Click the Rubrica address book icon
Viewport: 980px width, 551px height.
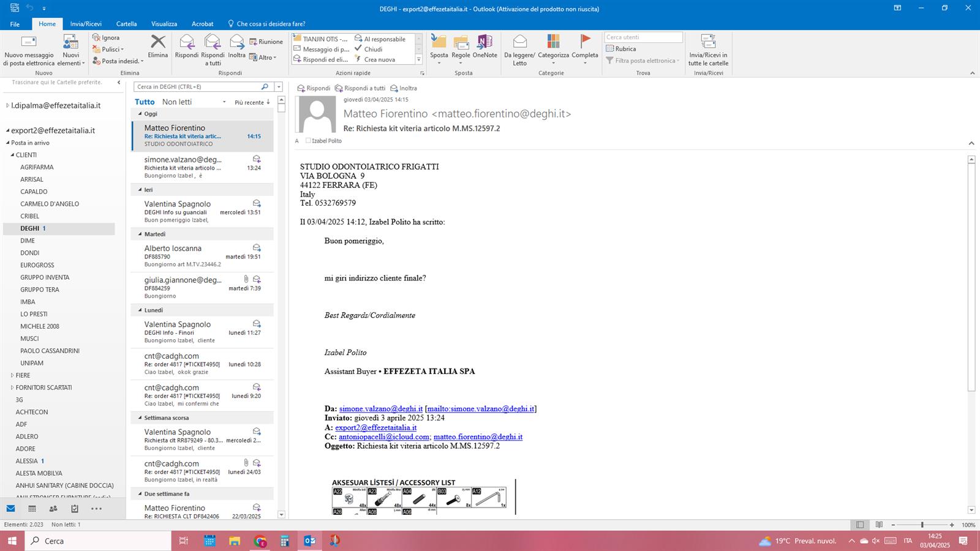tap(610, 49)
